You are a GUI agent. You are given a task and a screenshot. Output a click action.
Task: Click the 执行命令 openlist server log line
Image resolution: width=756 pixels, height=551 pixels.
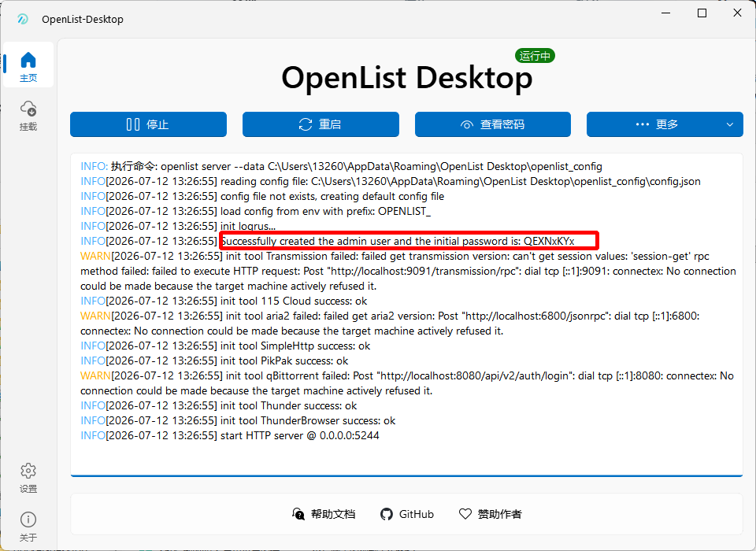pos(341,166)
